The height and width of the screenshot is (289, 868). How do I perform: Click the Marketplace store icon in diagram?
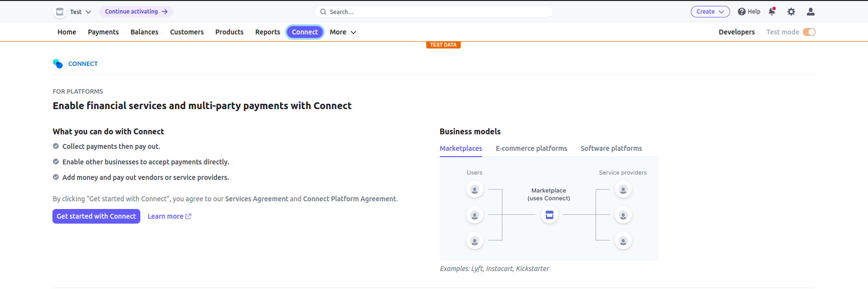[550, 215]
